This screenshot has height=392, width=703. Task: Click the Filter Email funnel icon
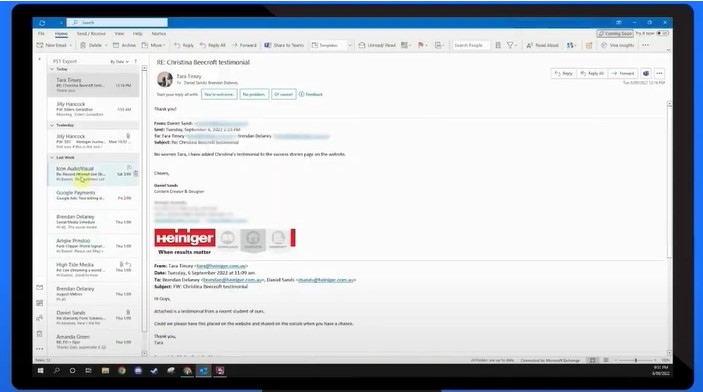[512, 45]
